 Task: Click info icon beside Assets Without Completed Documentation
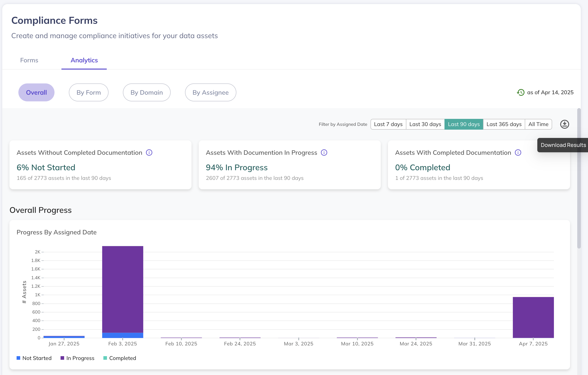tap(149, 153)
